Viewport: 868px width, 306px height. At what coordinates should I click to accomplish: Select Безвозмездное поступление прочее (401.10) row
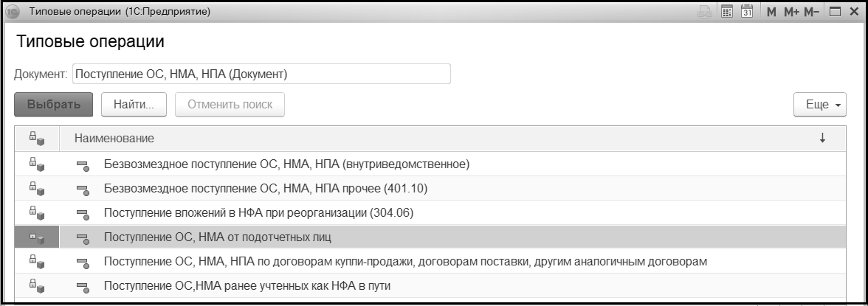pyautogui.click(x=266, y=188)
